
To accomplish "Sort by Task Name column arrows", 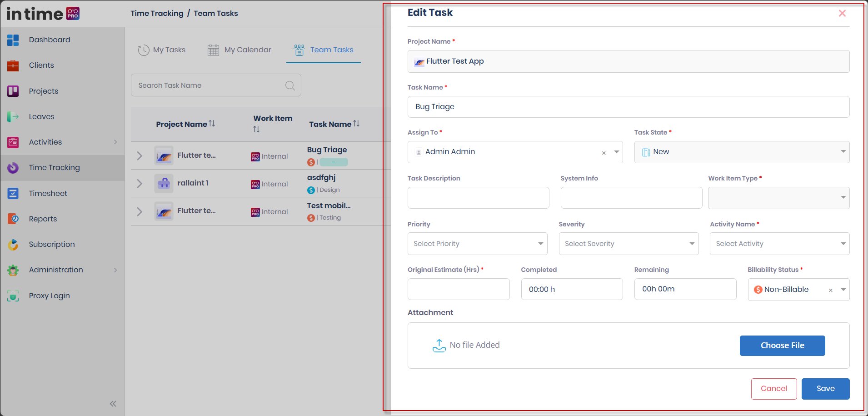I will point(357,124).
